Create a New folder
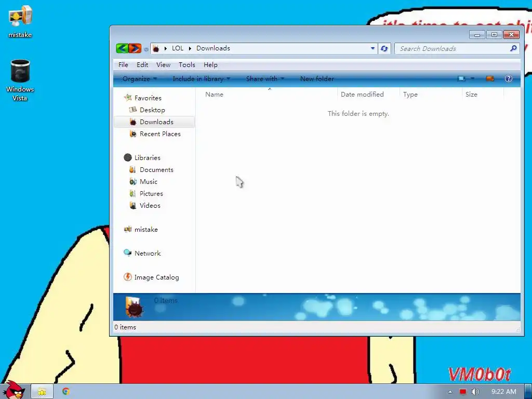The width and height of the screenshot is (532, 399). point(317,79)
